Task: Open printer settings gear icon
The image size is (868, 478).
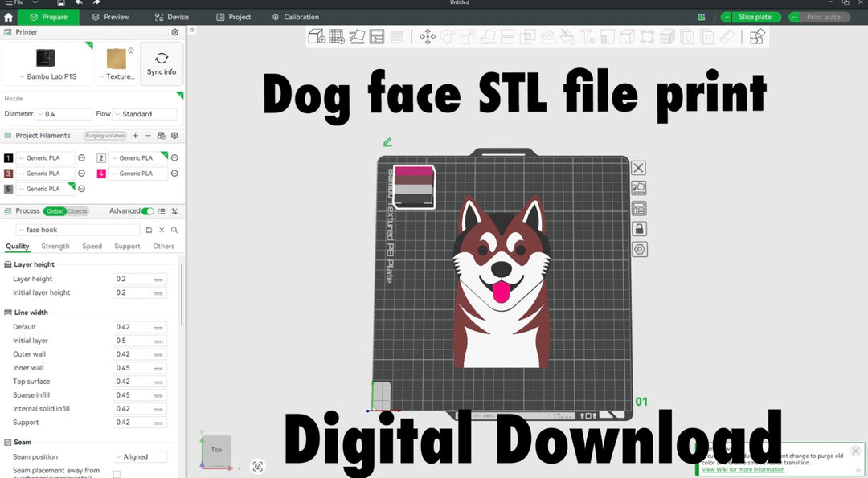Action: coord(175,32)
